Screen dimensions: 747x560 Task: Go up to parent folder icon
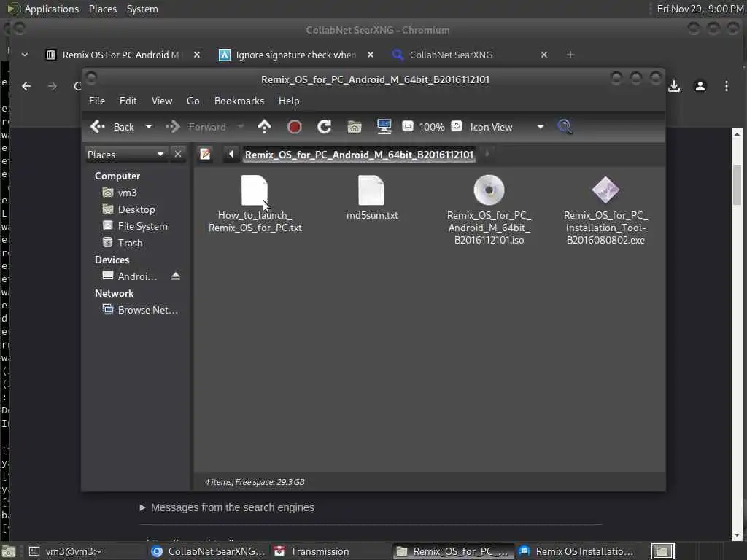264,127
